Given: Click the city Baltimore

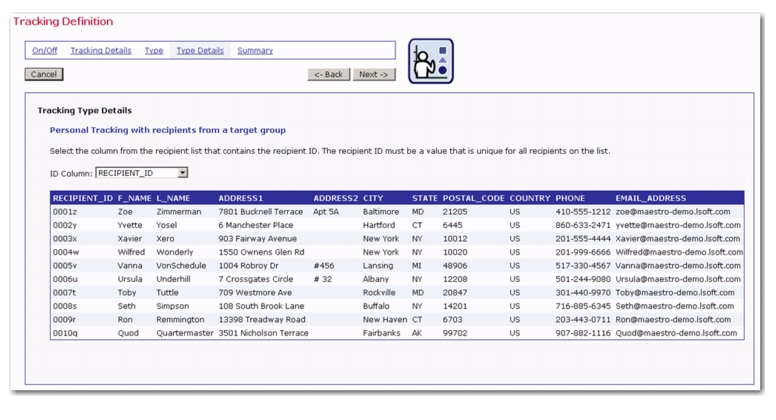Looking at the screenshot, I should pos(381,212).
